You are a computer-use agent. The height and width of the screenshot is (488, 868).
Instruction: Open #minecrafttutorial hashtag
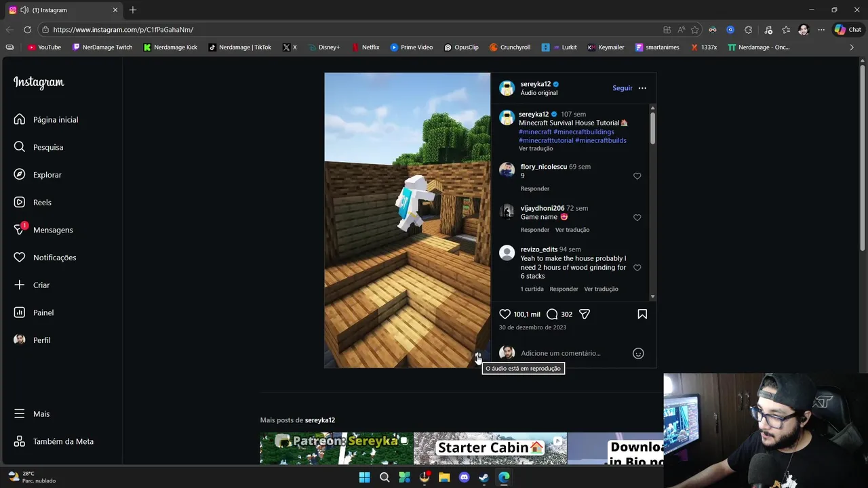point(546,140)
